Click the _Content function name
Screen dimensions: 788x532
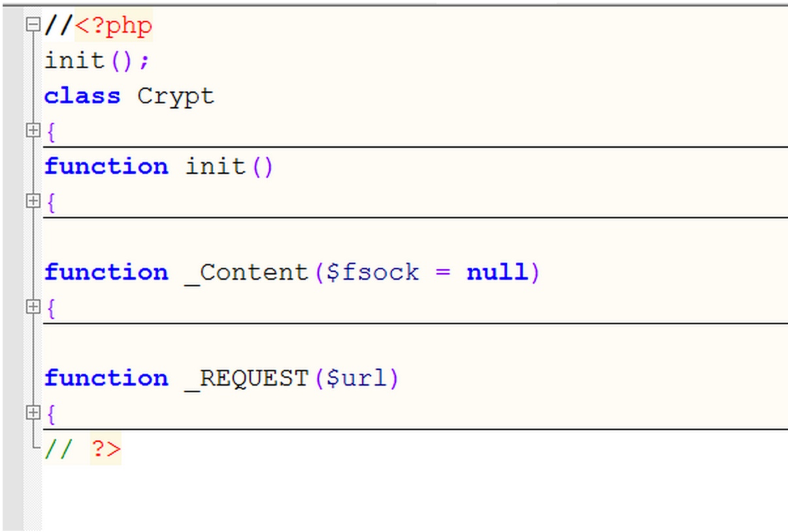(x=246, y=273)
